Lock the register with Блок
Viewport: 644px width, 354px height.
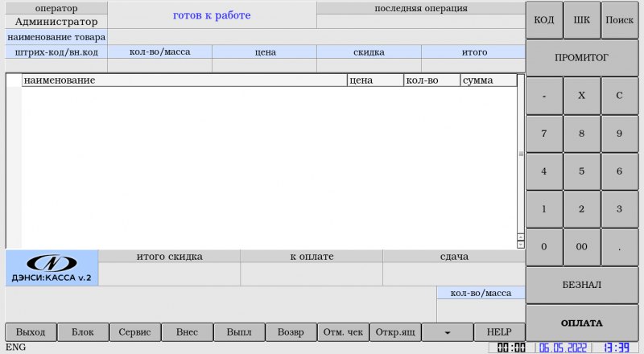[x=83, y=332]
